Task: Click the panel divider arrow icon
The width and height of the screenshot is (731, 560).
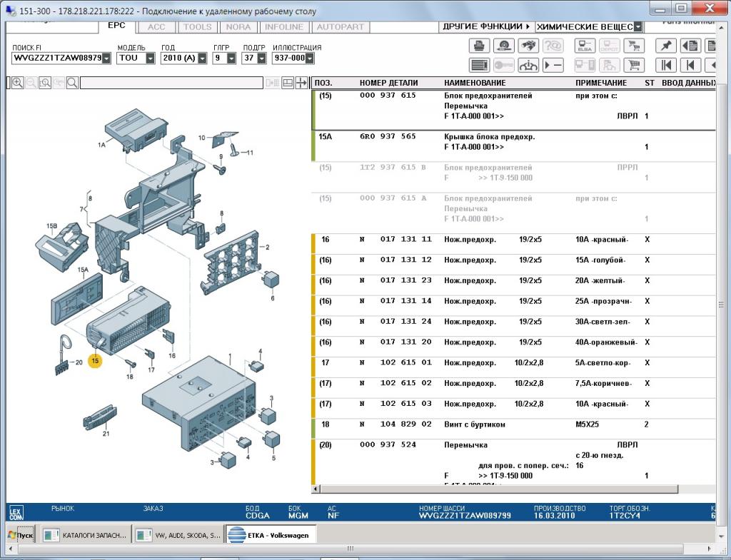Action: [301, 83]
